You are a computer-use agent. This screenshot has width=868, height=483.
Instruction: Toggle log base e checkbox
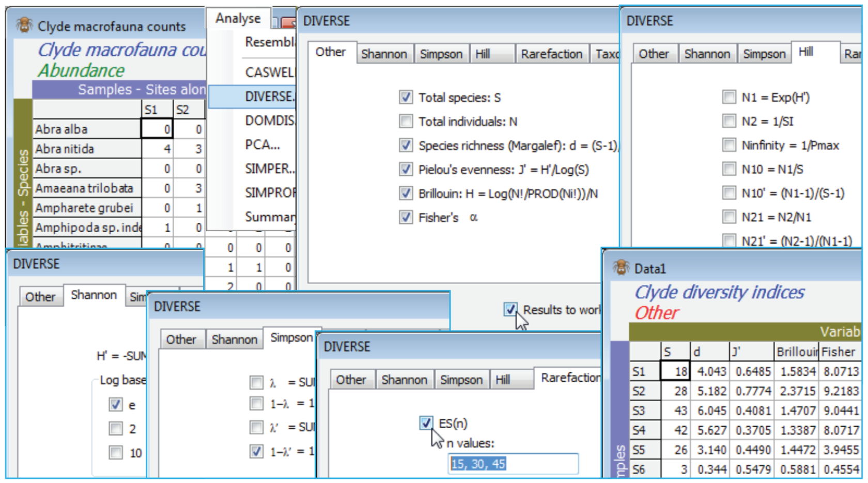pyautogui.click(x=116, y=404)
